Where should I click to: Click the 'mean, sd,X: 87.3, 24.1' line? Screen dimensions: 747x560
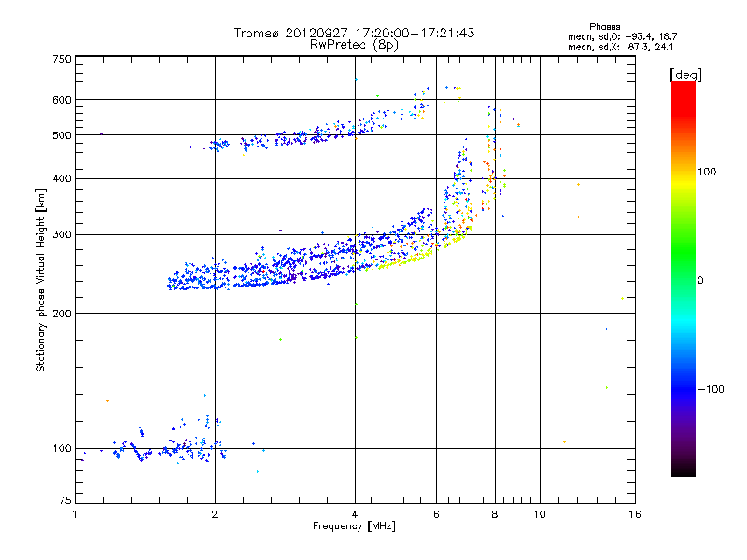coord(620,47)
